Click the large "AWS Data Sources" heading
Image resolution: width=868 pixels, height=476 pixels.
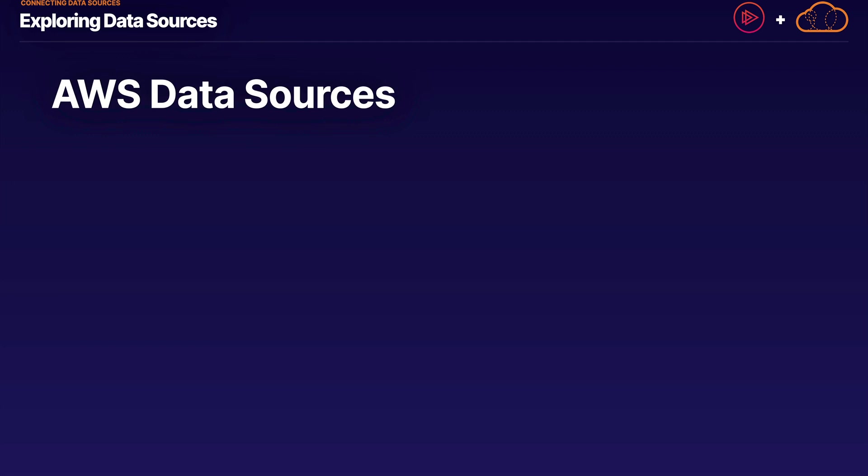[x=223, y=94]
